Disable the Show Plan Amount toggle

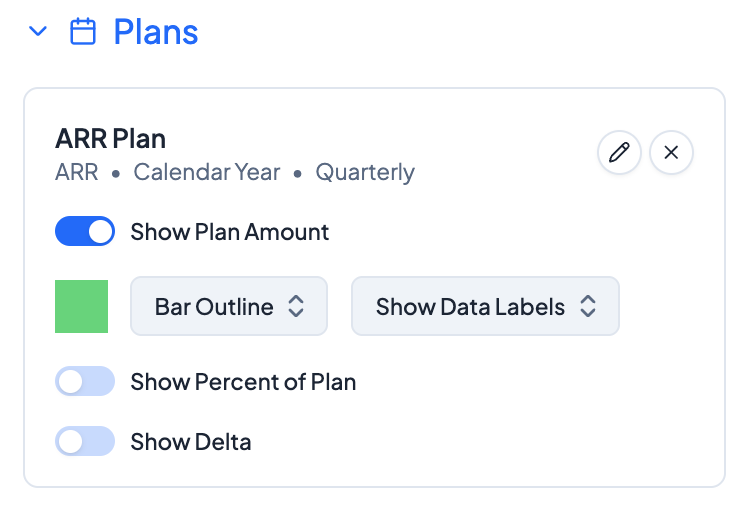(85, 232)
